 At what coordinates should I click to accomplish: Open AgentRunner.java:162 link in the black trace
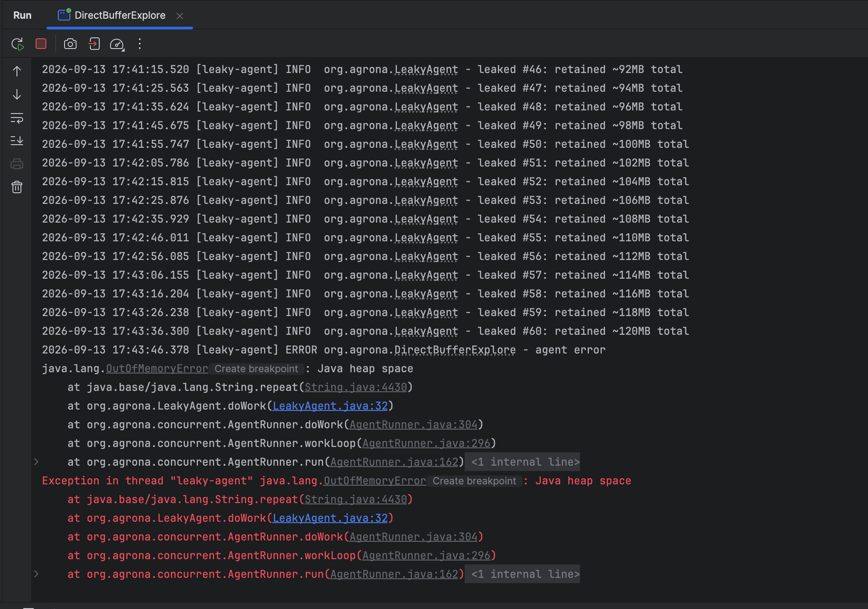point(394,462)
